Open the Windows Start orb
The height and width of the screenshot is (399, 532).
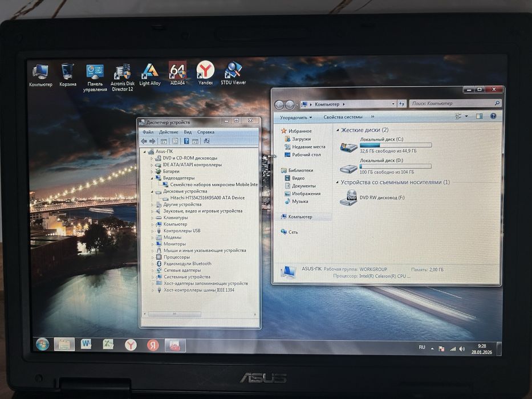(42, 344)
